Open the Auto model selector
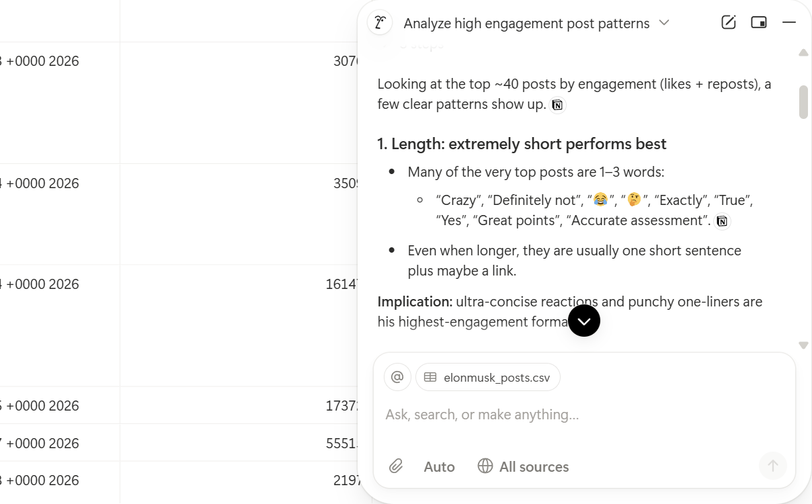Screen dimensions: 812x504 [x=439, y=466]
